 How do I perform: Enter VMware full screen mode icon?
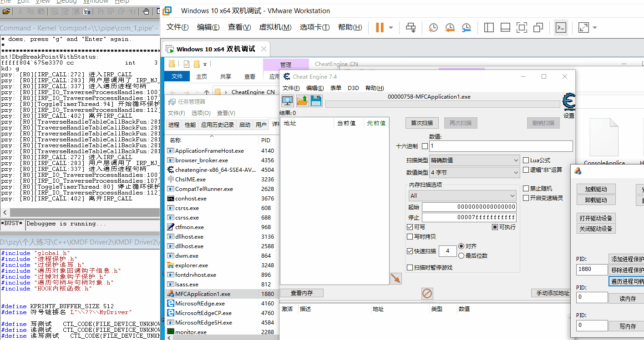pyautogui.click(x=522, y=28)
